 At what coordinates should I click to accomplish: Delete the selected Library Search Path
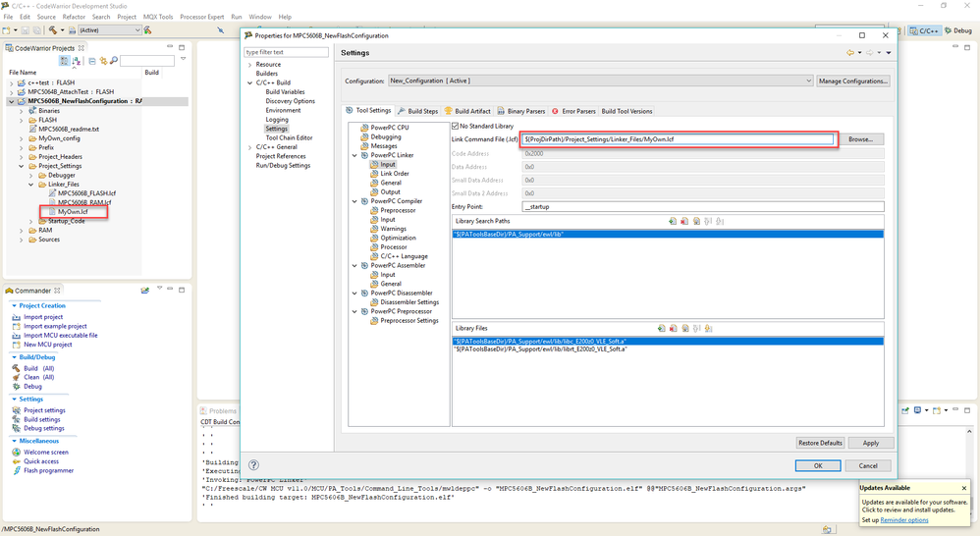point(684,221)
